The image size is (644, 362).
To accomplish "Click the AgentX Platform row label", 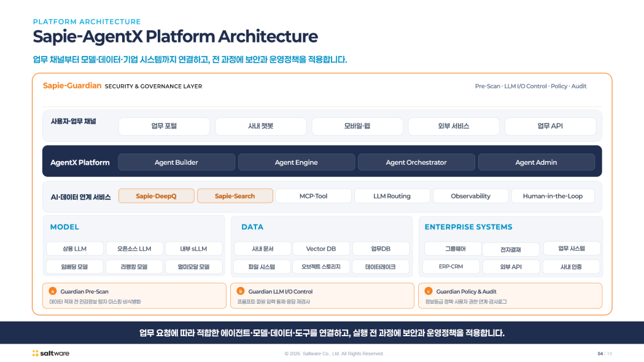I will tap(80, 162).
